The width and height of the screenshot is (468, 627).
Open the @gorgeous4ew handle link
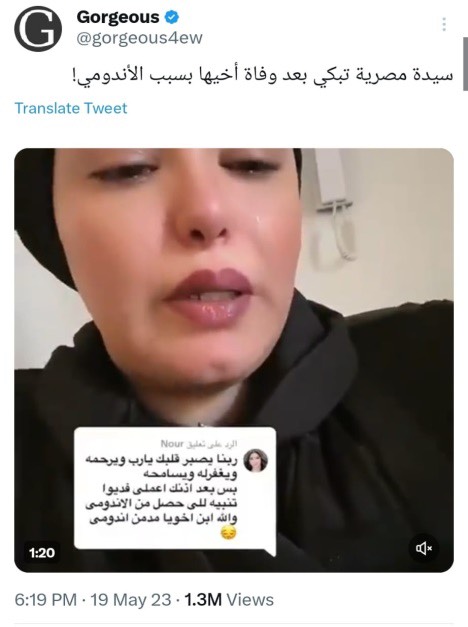point(139,38)
